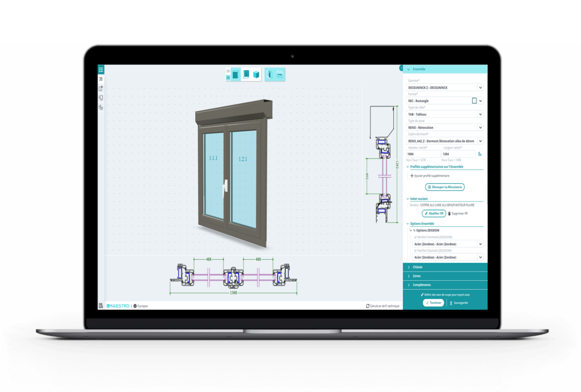581x392 pixels.
Task: Switch the view to 3D mode
Action: (x=228, y=78)
